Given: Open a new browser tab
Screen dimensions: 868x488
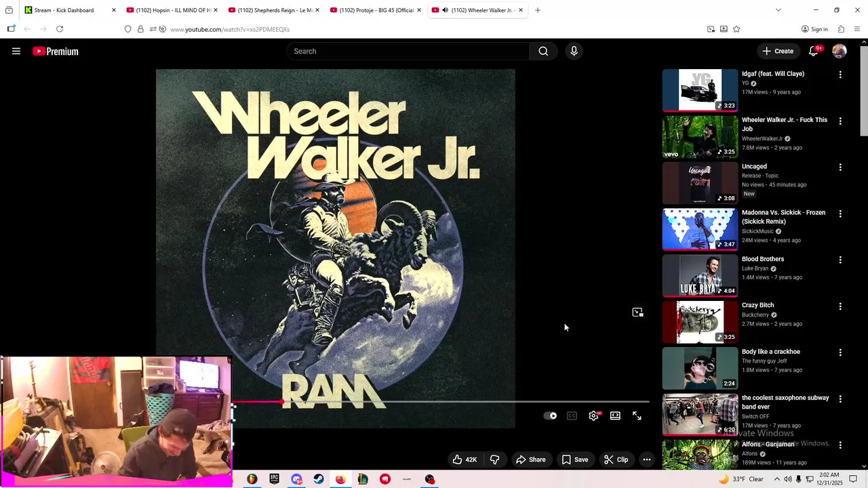Looking at the screenshot, I should click(538, 10).
